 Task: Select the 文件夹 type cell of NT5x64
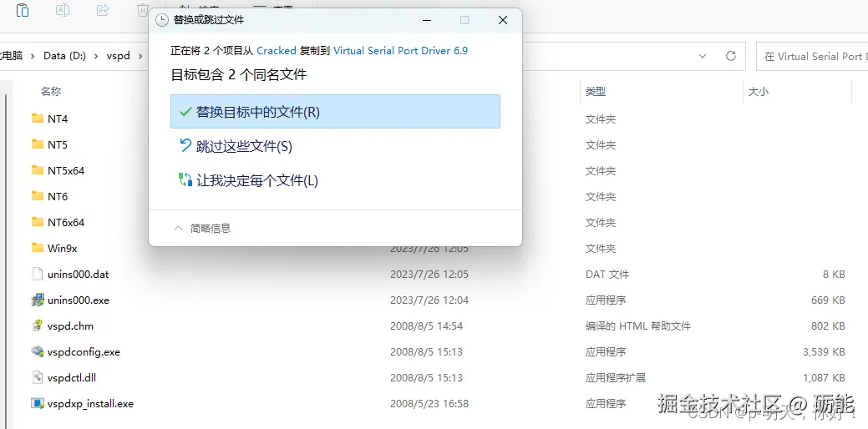tap(601, 171)
